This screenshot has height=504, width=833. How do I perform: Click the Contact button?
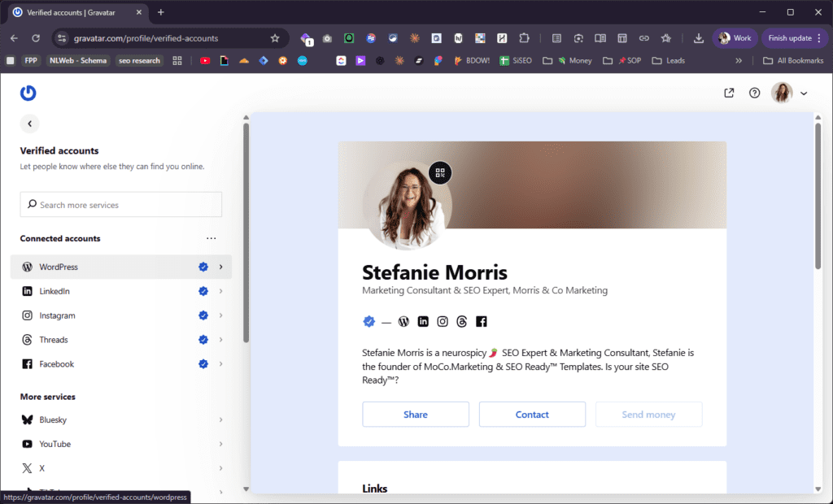(x=532, y=415)
